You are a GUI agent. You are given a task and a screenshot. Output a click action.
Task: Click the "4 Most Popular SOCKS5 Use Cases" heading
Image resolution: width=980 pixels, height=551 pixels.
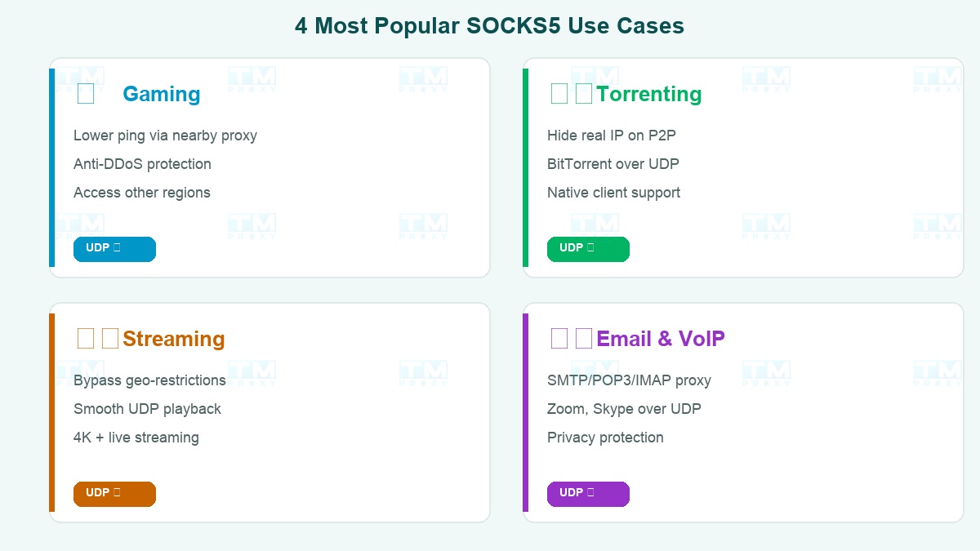tap(489, 26)
